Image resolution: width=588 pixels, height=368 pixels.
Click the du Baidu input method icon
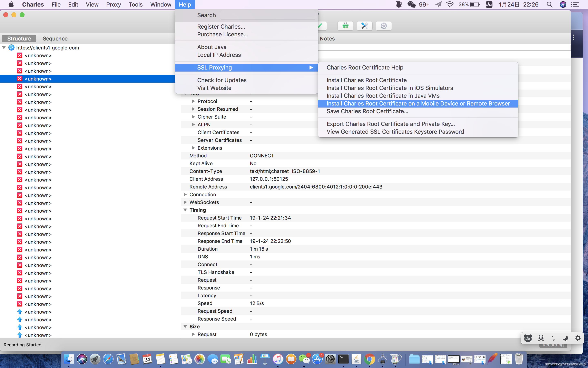coord(528,338)
